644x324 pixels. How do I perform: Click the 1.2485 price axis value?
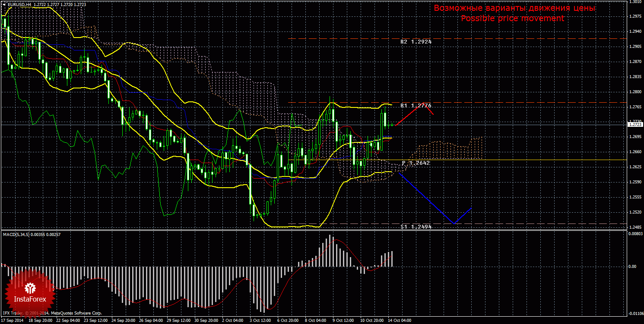click(635, 227)
